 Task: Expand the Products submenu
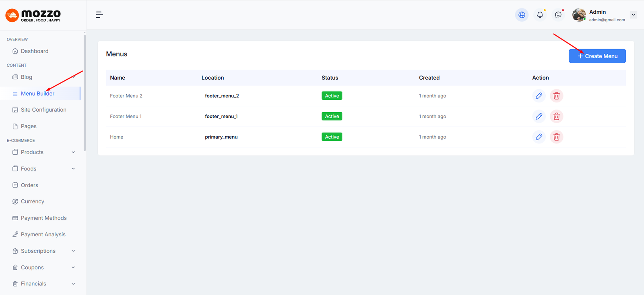[x=73, y=152]
